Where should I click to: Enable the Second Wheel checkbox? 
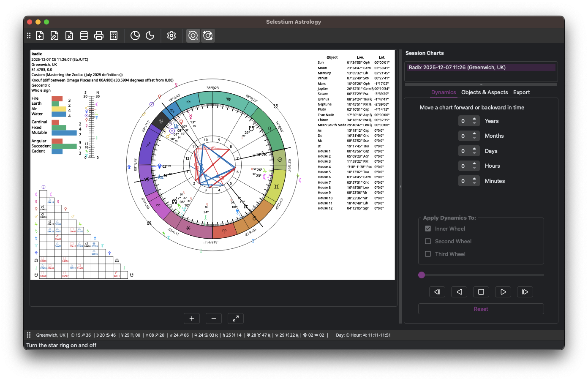pyautogui.click(x=428, y=241)
